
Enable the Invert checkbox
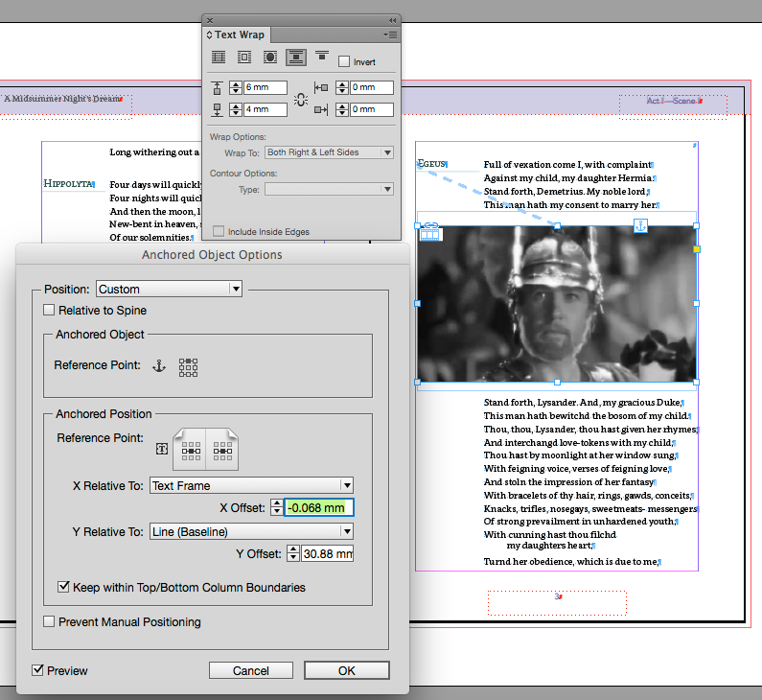pyautogui.click(x=344, y=61)
